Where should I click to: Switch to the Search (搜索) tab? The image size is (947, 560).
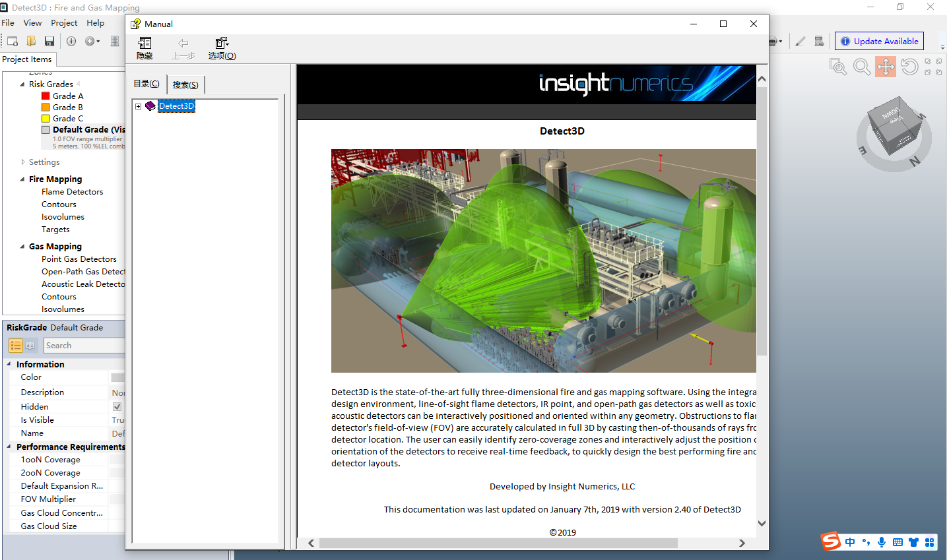pos(185,84)
